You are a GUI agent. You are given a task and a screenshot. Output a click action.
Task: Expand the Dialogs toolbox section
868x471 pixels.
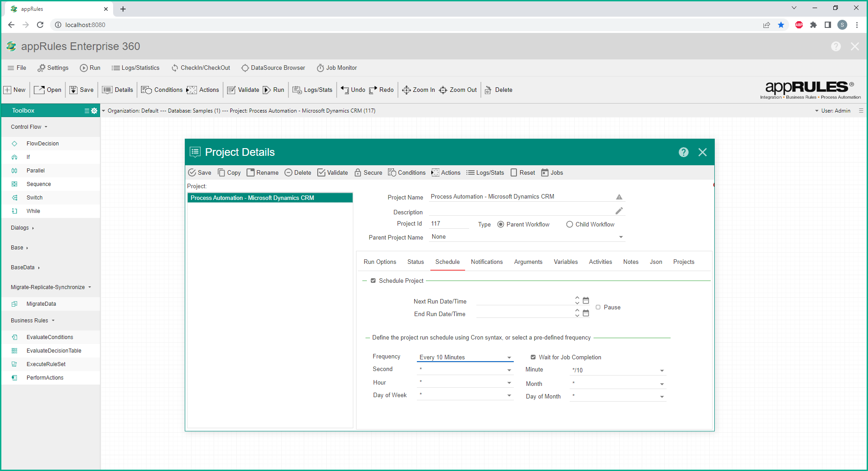[22, 228]
